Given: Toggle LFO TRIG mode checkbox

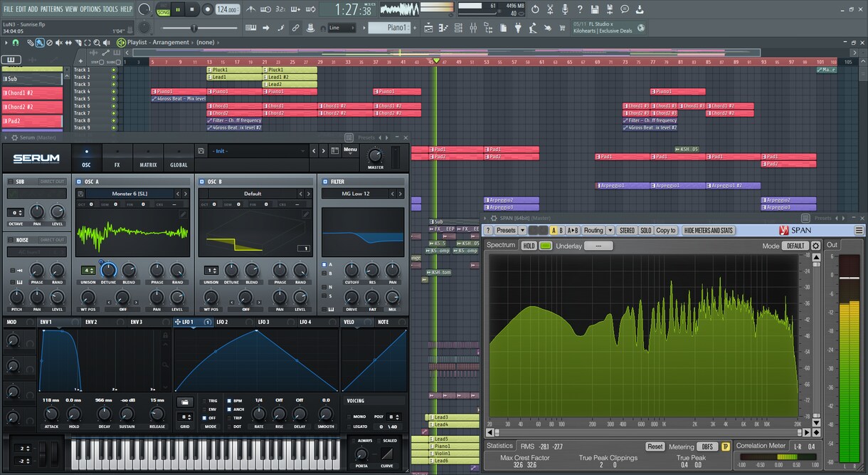Looking at the screenshot, I should (204, 401).
